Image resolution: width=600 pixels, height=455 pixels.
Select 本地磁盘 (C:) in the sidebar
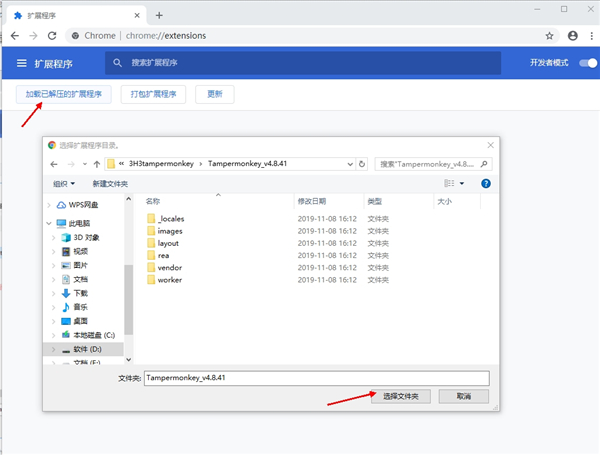click(x=94, y=335)
